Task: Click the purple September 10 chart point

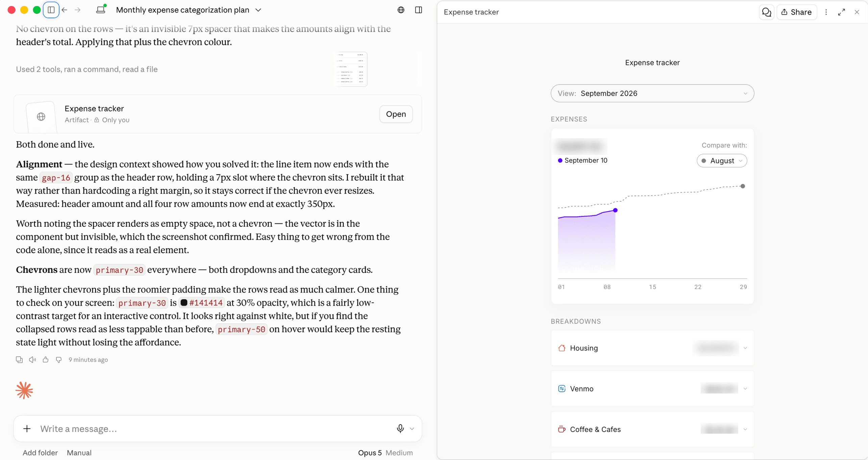Action: pos(615,210)
